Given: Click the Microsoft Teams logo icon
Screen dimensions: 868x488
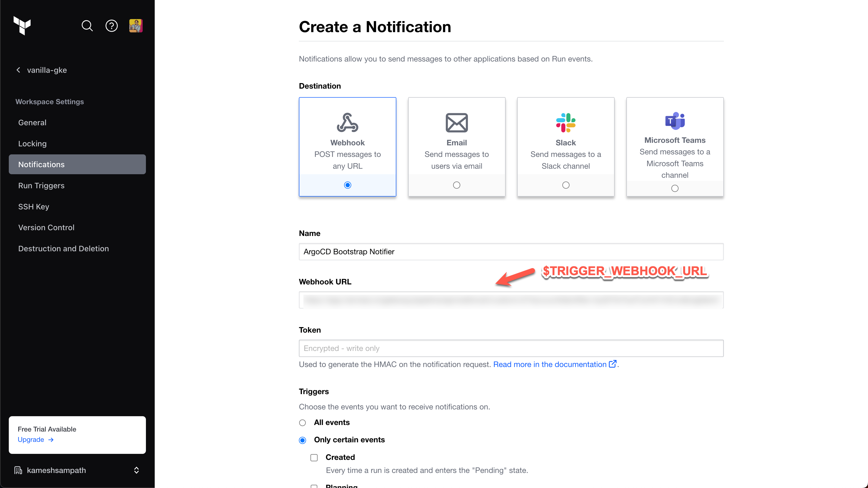Looking at the screenshot, I should click(675, 120).
